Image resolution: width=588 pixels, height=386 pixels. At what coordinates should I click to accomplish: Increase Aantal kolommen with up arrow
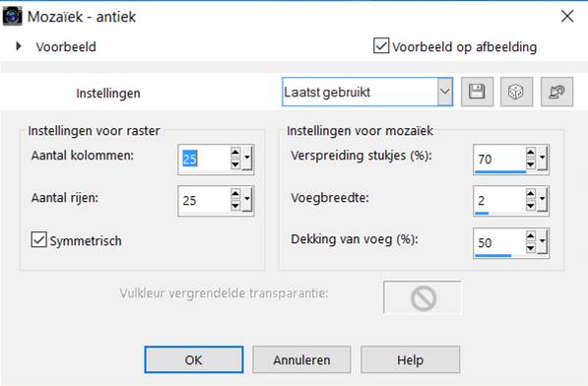tap(235, 153)
